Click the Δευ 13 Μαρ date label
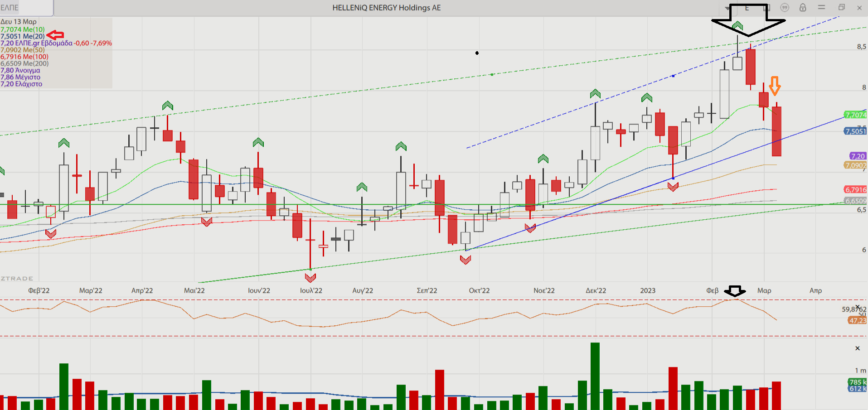The image size is (868, 410). [19, 22]
